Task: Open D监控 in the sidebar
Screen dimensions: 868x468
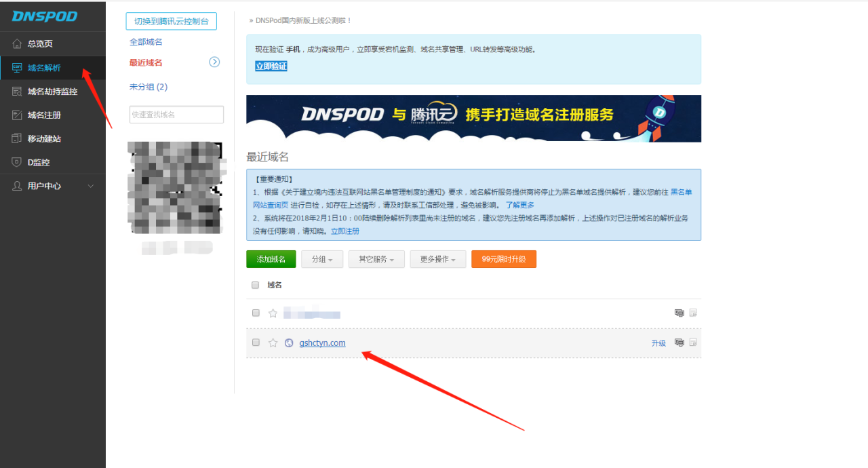Action: (x=53, y=162)
